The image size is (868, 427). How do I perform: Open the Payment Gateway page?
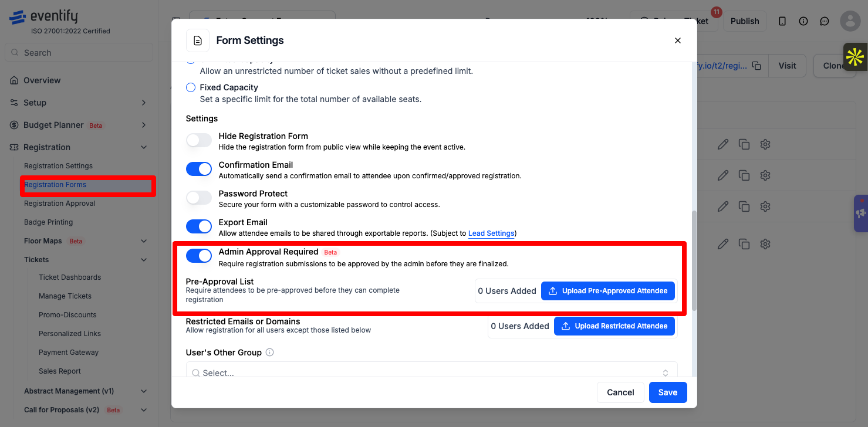coord(69,353)
